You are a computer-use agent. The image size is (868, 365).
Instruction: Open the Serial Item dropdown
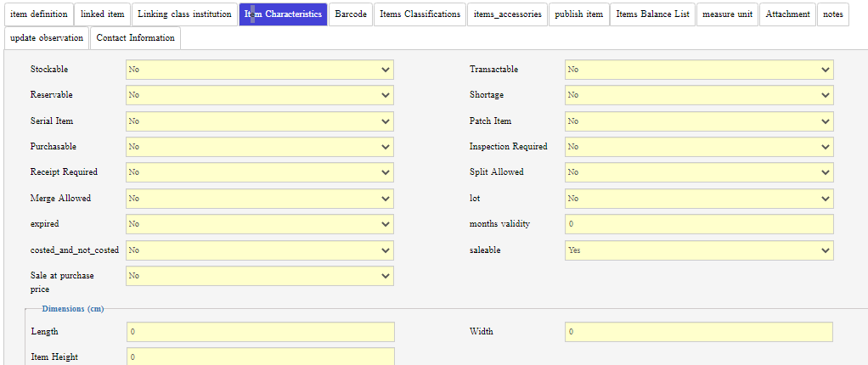pos(259,121)
